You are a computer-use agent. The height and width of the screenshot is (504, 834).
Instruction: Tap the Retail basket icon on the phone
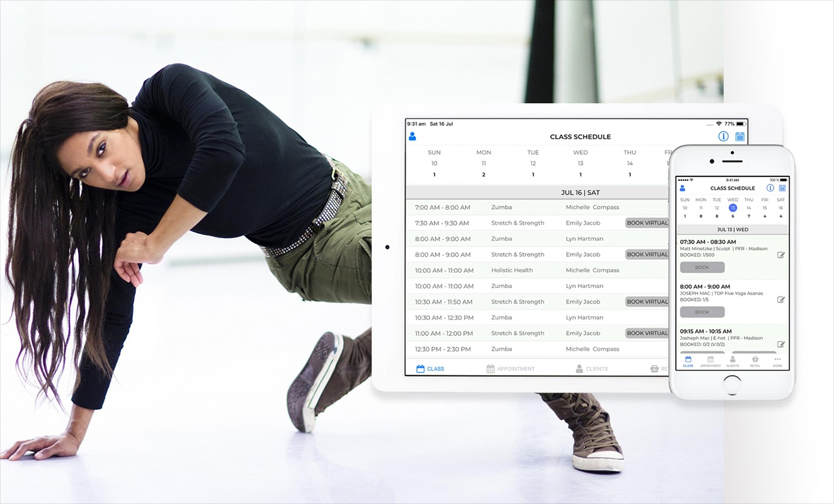(755, 361)
